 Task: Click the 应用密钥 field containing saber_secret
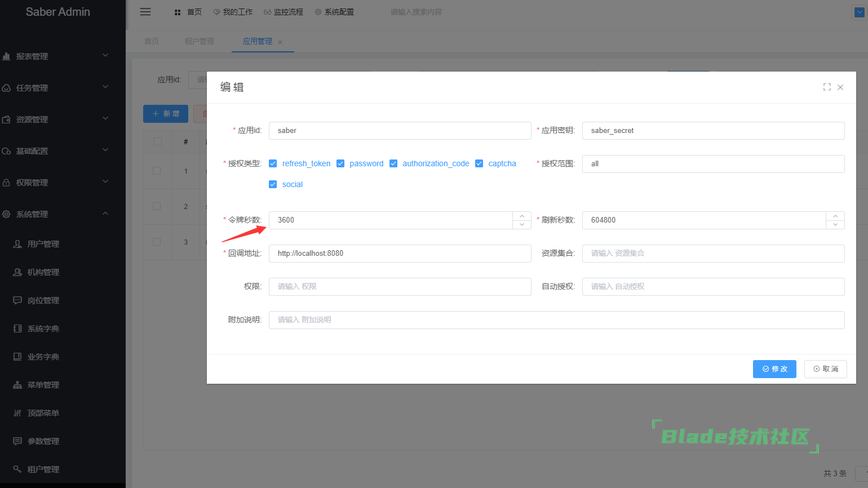(714, 131)
